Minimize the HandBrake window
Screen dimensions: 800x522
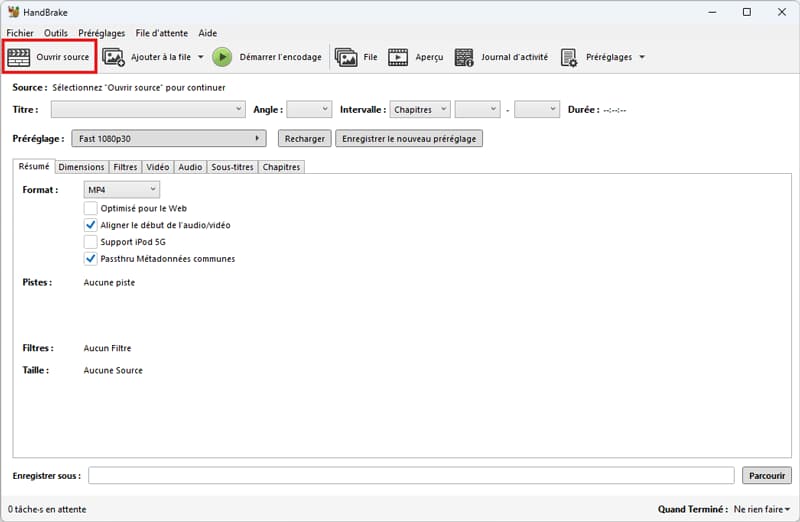pyautogui.click(x=712, y=12)
